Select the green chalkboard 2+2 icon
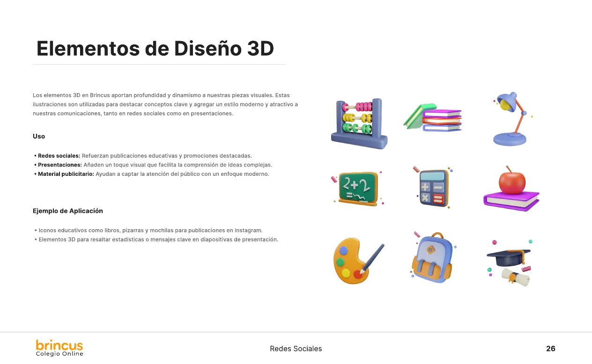 (358, 189)
